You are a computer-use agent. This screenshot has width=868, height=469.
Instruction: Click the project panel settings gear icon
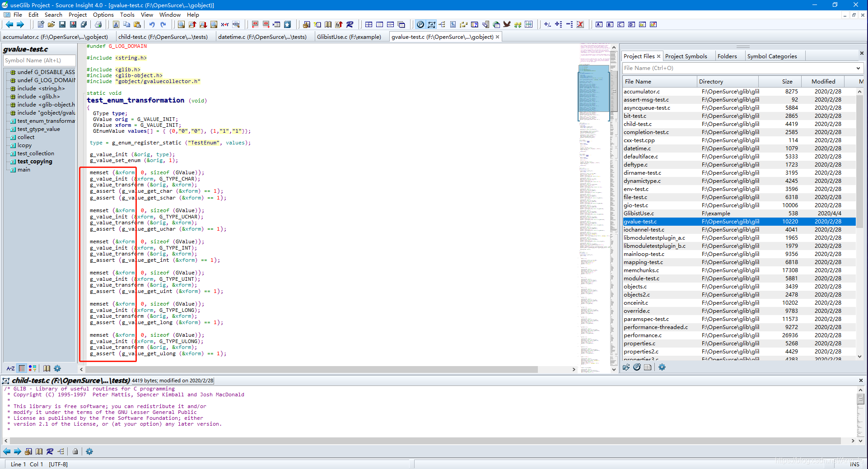pyautogui.click(x=662, y=367)
